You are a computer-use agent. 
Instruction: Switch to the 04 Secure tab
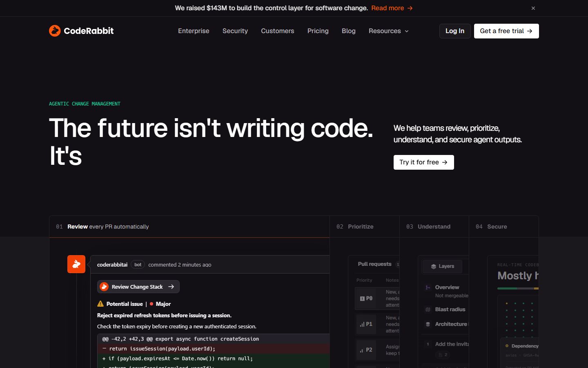tap(504, 227)
